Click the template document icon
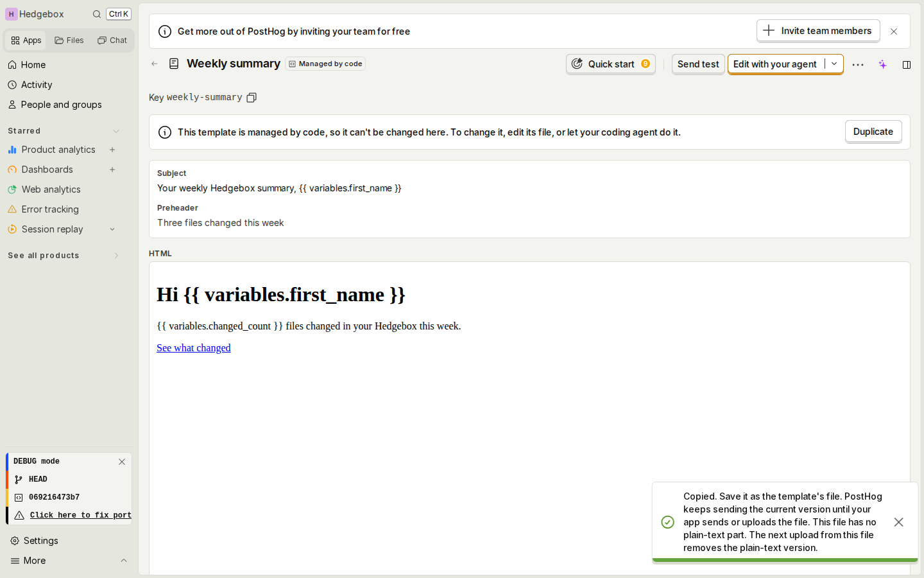 point(174,64)
